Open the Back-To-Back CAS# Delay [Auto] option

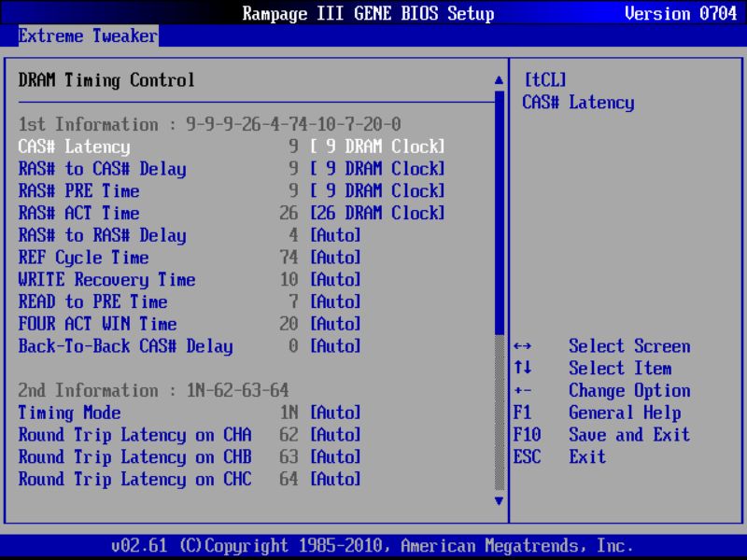pos(335,346)
